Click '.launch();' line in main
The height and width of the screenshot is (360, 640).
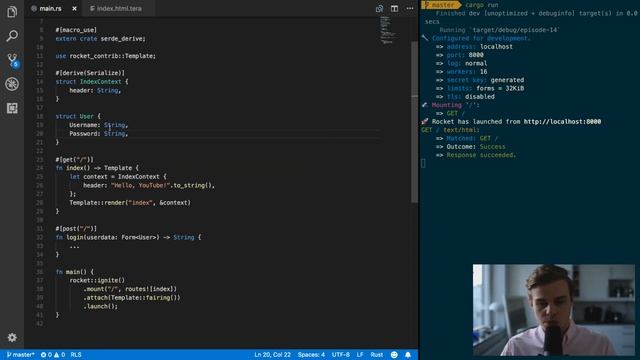(100, 306)
